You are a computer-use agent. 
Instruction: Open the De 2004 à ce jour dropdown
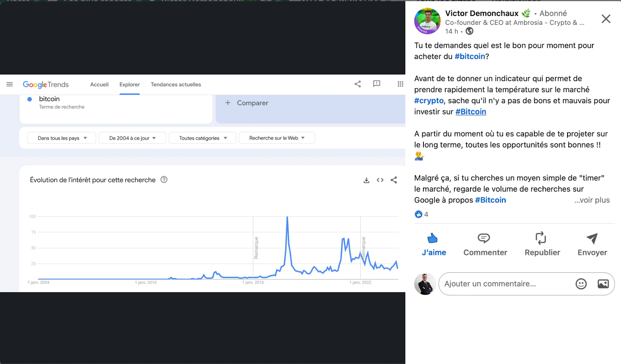(x=132, y=138)
